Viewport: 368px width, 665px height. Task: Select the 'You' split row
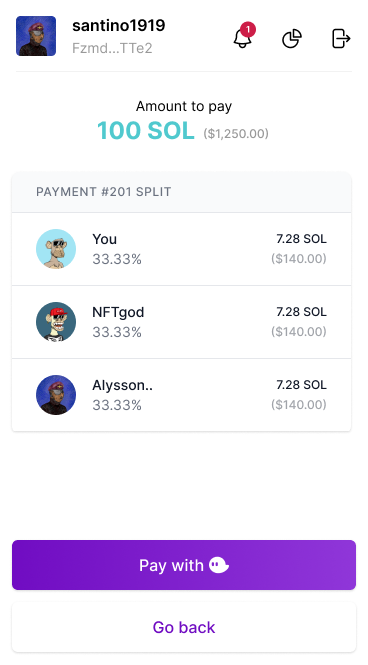(x=181, y=249)
